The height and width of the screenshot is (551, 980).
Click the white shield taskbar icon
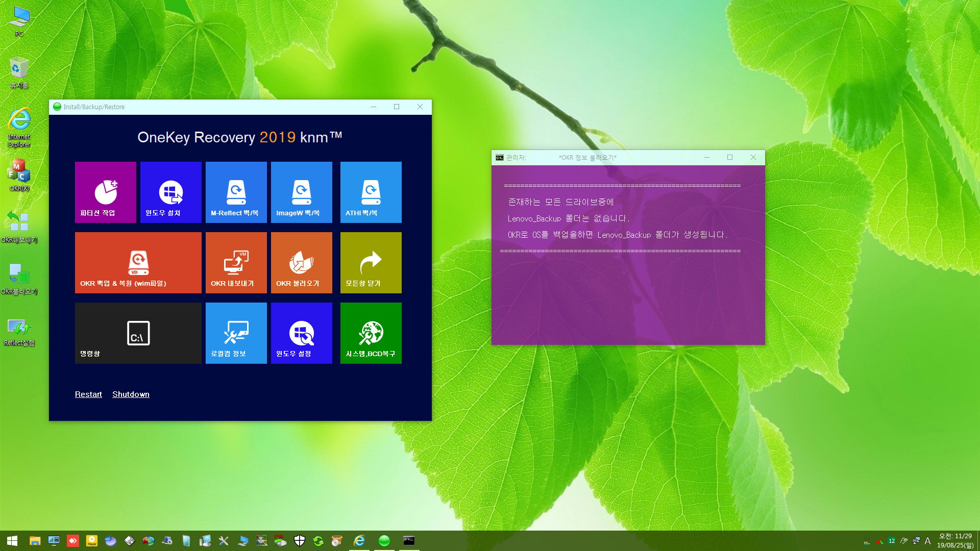tap(300, 541)
